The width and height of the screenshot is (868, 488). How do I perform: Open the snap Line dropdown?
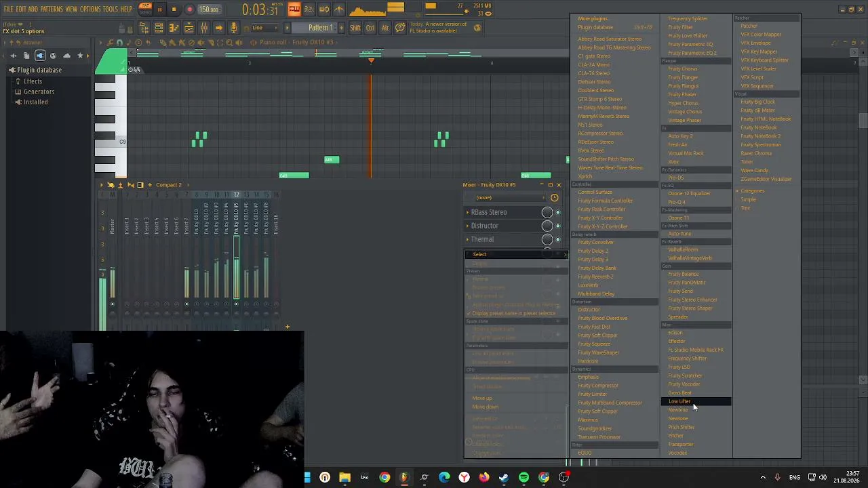pyautogui.click(x=265, y=28)
